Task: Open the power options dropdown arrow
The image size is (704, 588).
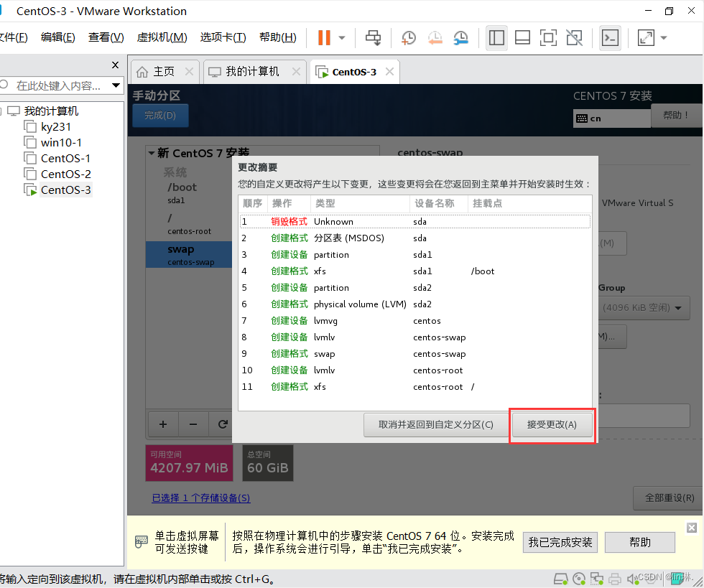Action: [342, 38]
